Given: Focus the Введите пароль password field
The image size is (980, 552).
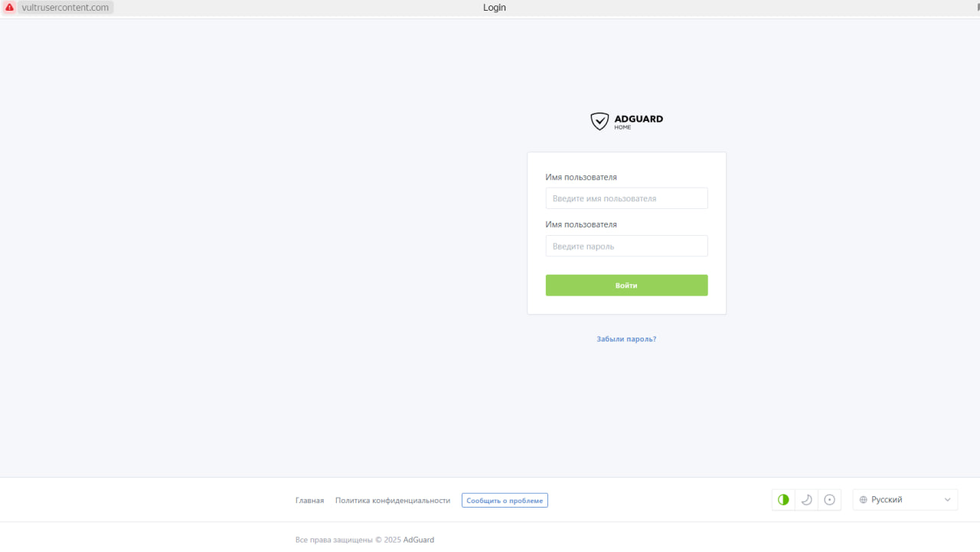Looking at the screenshot, I should (626, 246).
